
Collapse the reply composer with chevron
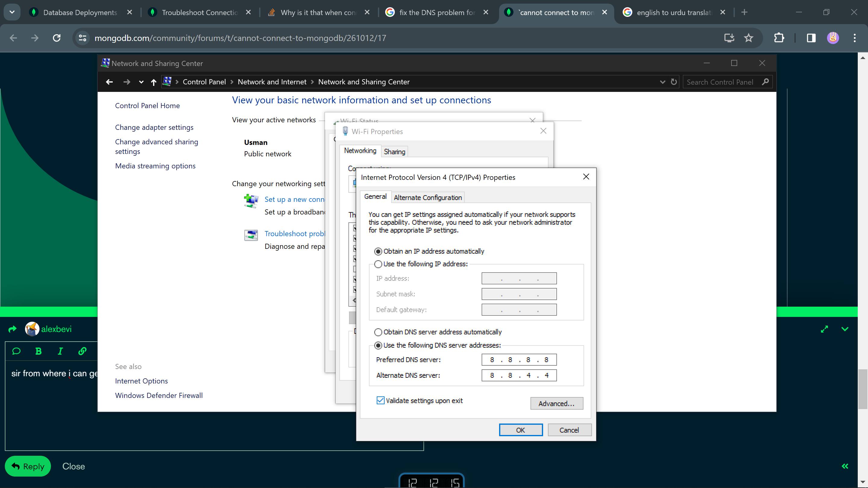point(845,329)
